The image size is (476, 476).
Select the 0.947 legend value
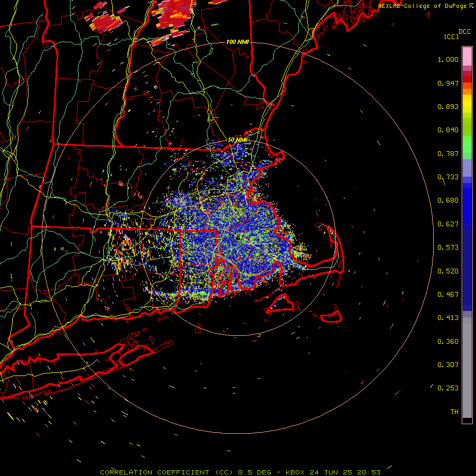[x=448, y=83]
